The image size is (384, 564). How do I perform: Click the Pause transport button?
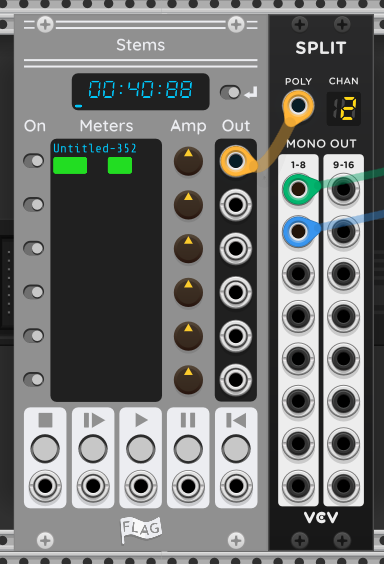[188, 449]
